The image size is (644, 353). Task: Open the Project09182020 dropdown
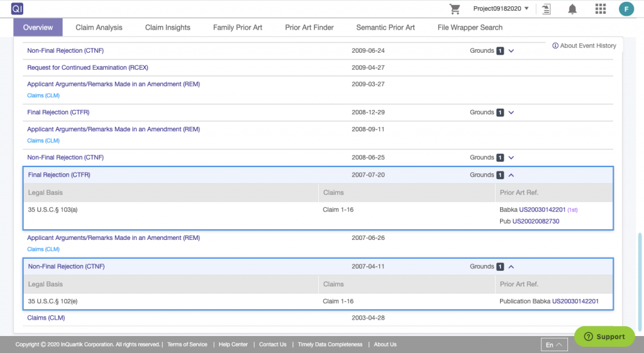pyautogui.click(x=501, y=9)
